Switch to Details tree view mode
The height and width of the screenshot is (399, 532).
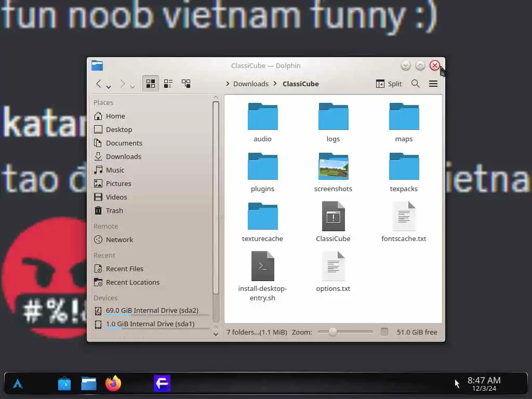point(186,84)
